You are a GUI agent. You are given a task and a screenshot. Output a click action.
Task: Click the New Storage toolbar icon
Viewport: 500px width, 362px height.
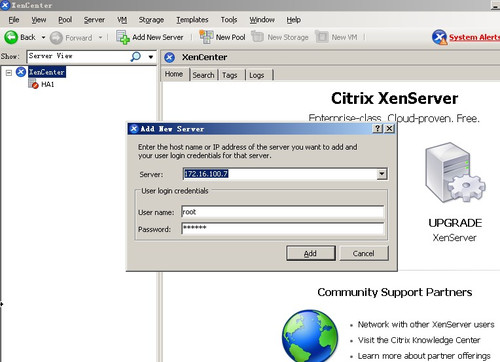(257, 37)
